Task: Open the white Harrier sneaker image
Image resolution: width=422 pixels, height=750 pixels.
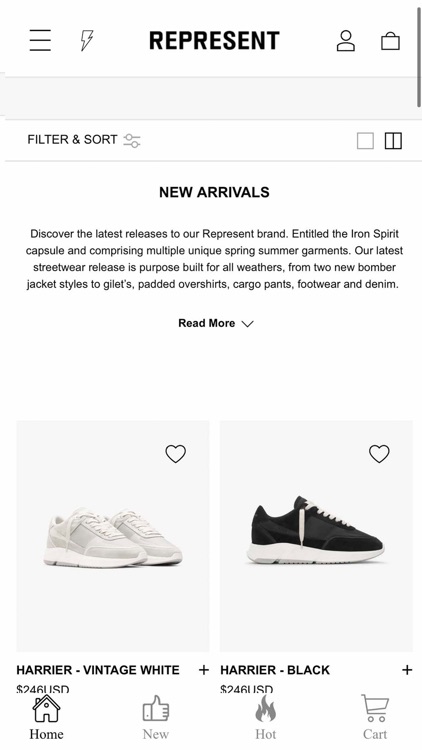Action: [x=113, y=536]
